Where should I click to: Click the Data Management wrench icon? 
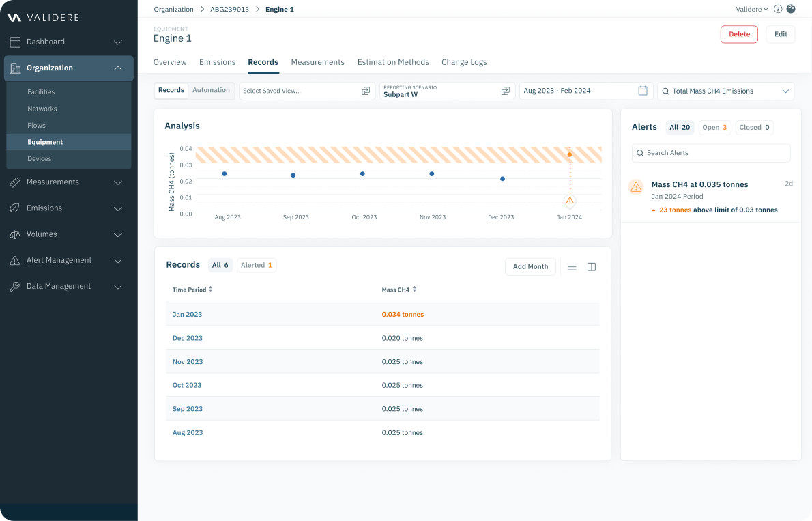click(x=15, y=286)
